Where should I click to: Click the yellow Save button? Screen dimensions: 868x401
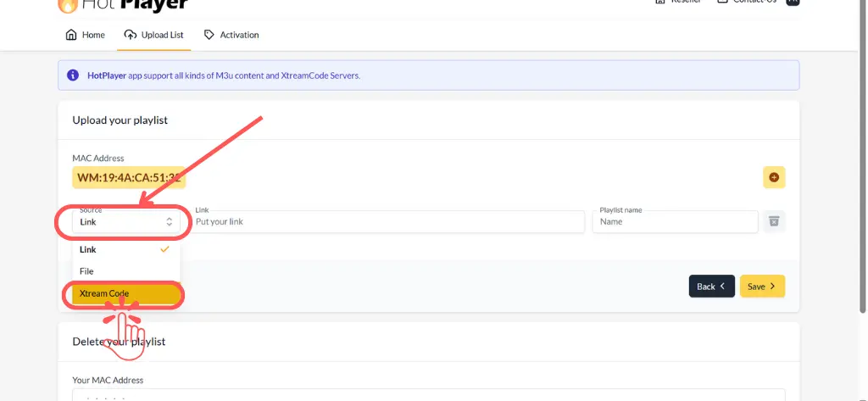[x=762, y=287]
